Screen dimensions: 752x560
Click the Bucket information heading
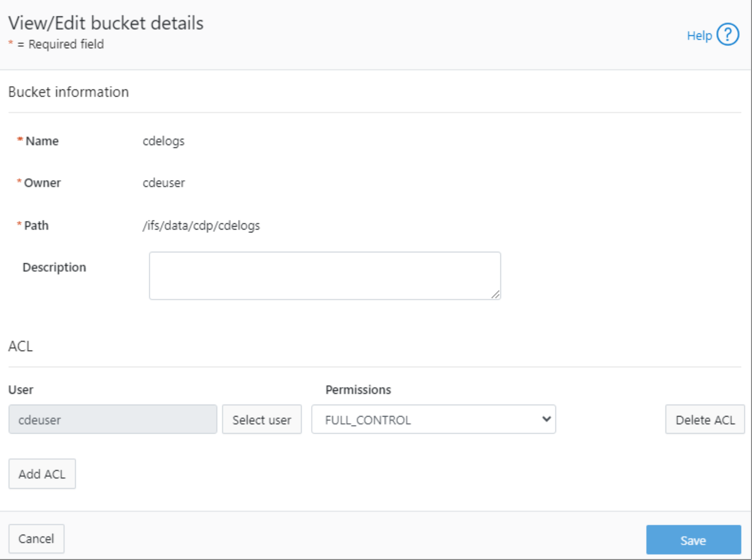click(68, 92)
